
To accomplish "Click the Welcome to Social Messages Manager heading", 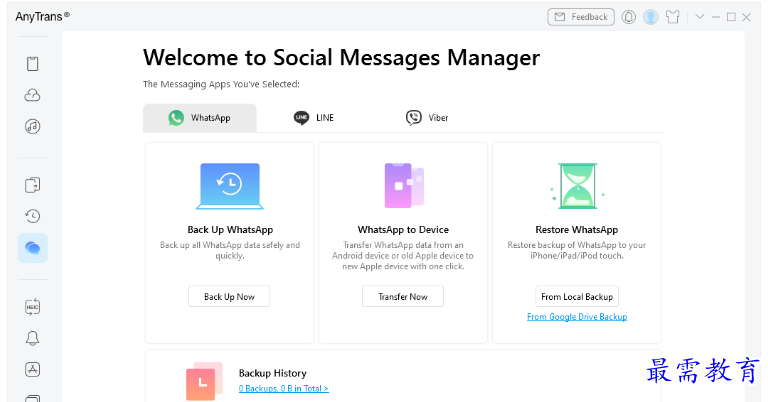I will click(x=341, y=58).
